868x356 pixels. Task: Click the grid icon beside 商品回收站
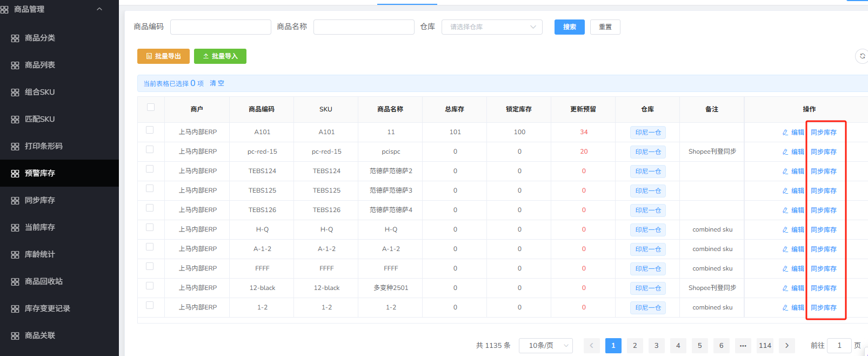pos(15,282)
